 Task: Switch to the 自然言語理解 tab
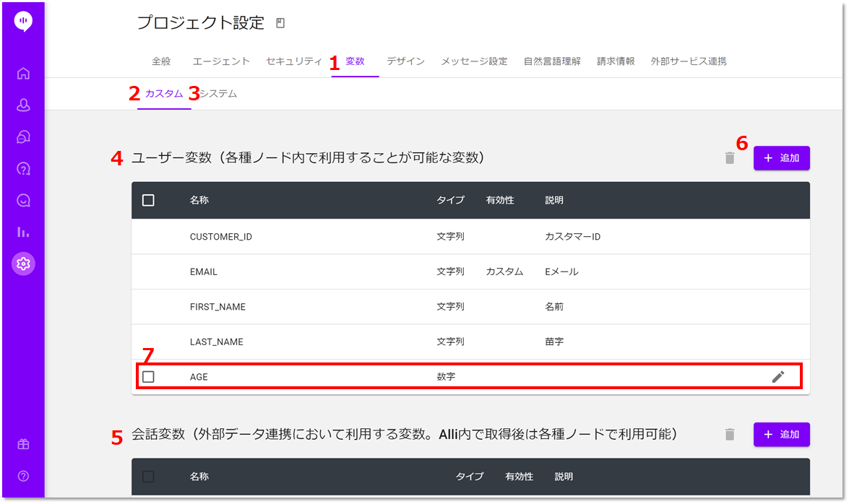[552, 61]
